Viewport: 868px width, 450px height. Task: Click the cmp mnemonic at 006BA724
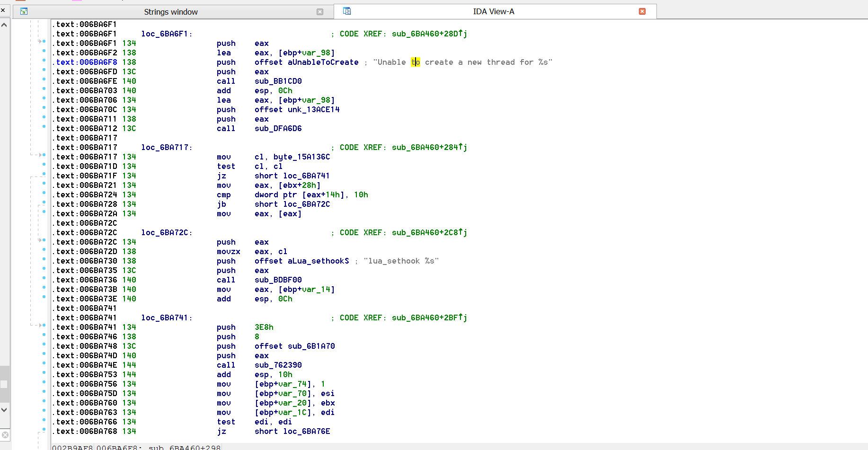pyautogui.click(x=224, y=195)
